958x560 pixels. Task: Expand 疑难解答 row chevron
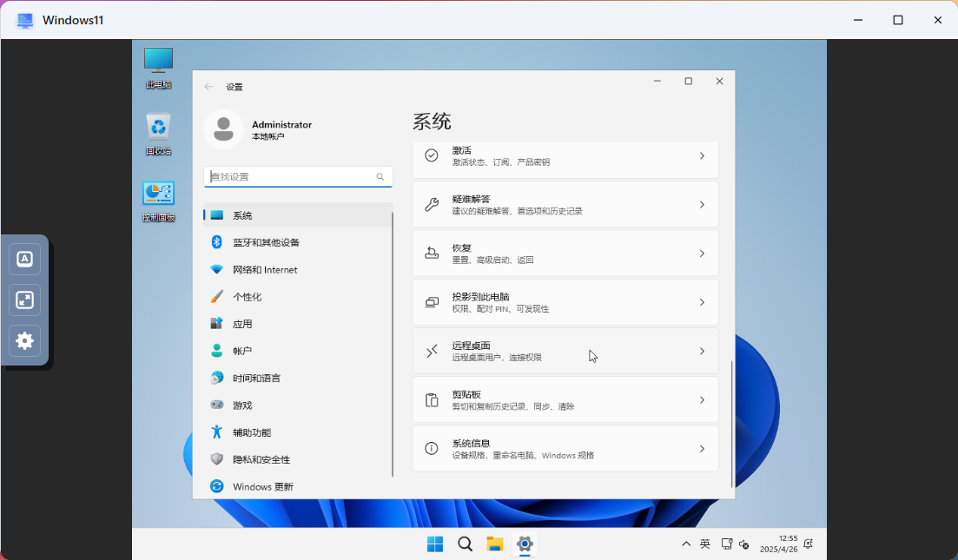coord(702,205)
